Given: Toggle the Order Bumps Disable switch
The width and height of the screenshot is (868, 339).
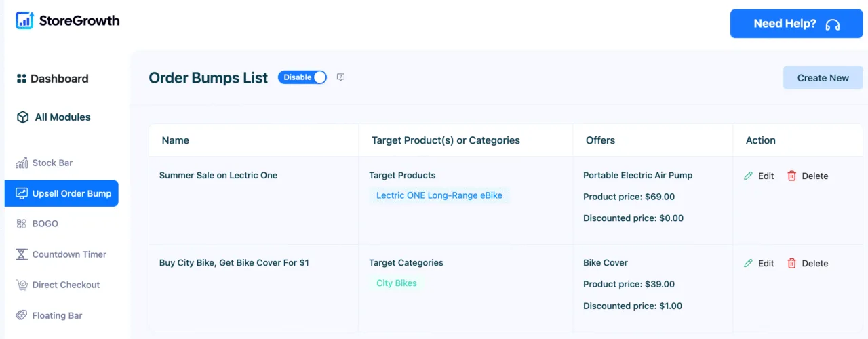Looking at the screenshot, I should click(302, 77).
